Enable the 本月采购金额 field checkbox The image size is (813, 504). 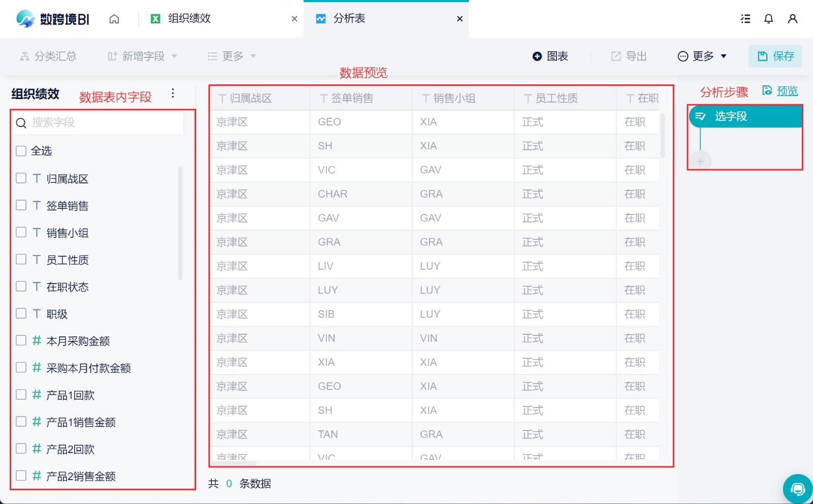click(21, 340)
